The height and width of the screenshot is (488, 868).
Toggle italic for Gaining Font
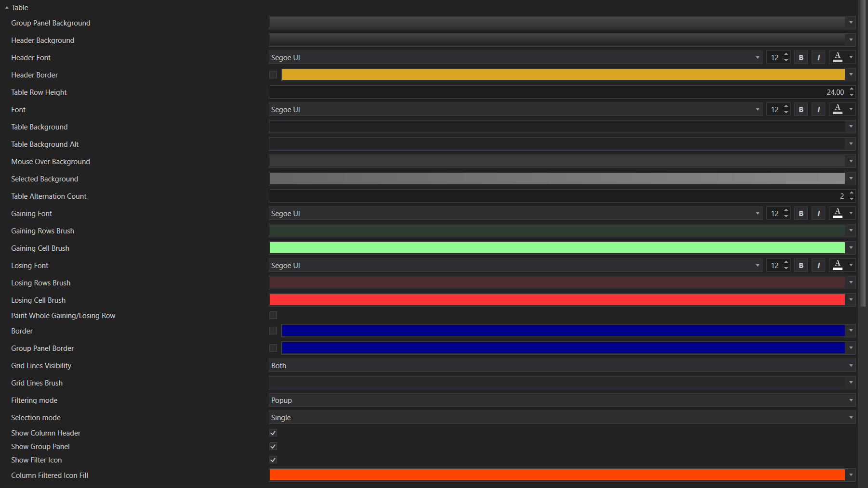pos(818,214)
